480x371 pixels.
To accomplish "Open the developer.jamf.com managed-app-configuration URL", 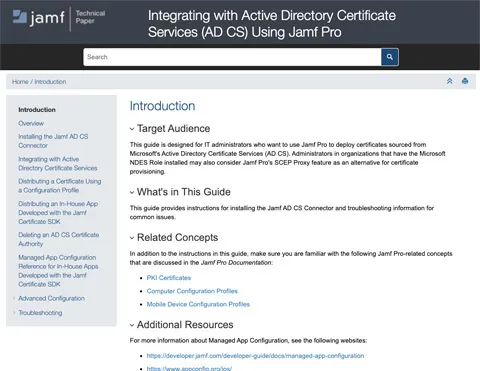I will [x=255, y=356].
